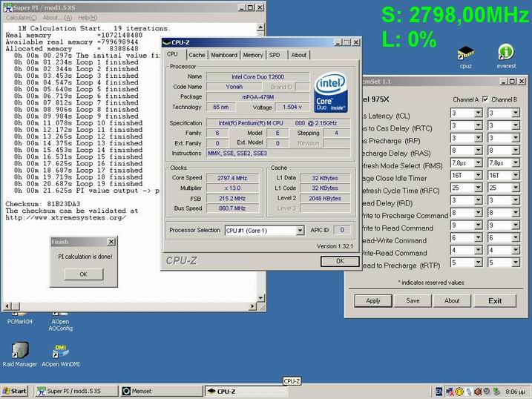Click Super PI vertical scrollbar down arrow
Image resolution: width=532 pixels, height=399 pixels.
(260, 298)
